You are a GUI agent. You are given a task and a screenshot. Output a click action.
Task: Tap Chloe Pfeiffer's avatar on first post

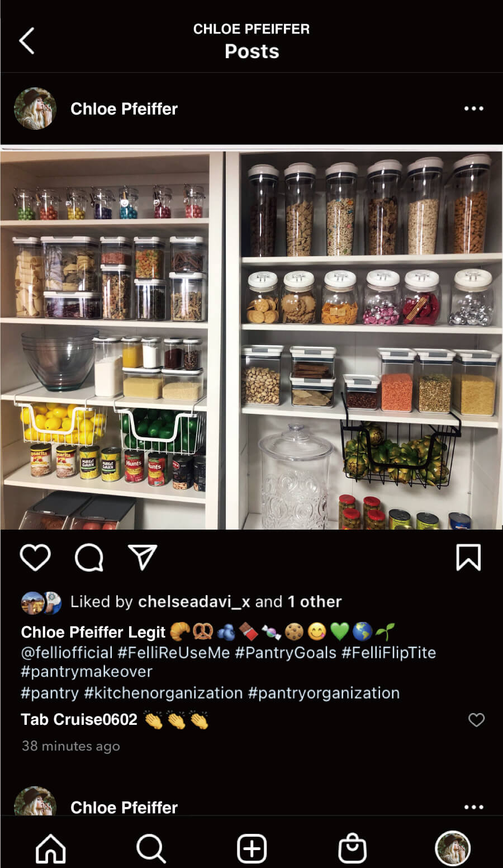tap(35, 108)
